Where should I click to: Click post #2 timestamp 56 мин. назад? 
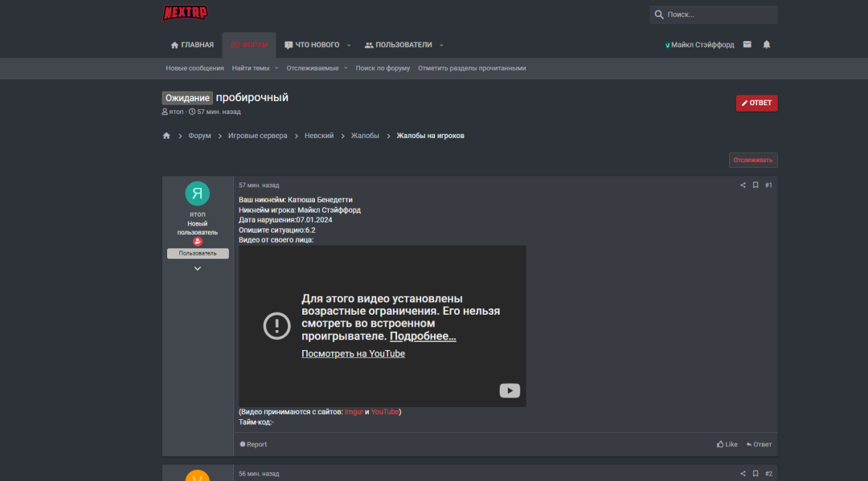click(259, 474)
